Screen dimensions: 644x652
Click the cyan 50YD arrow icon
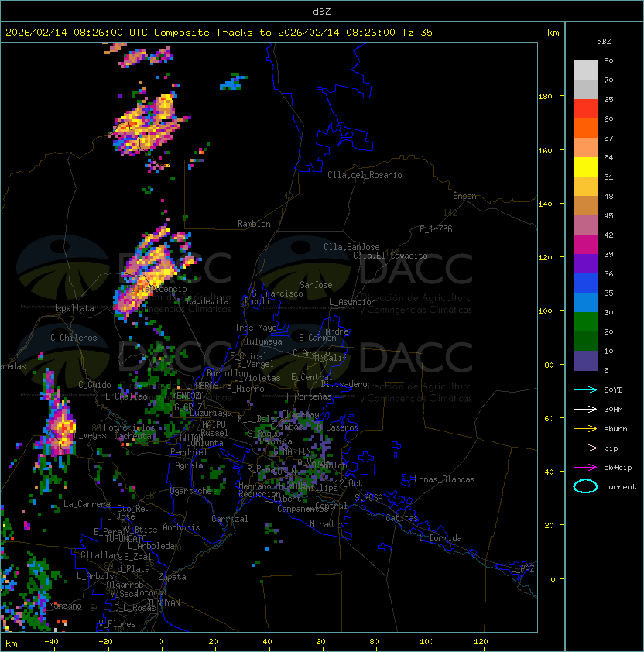(585, 389)
